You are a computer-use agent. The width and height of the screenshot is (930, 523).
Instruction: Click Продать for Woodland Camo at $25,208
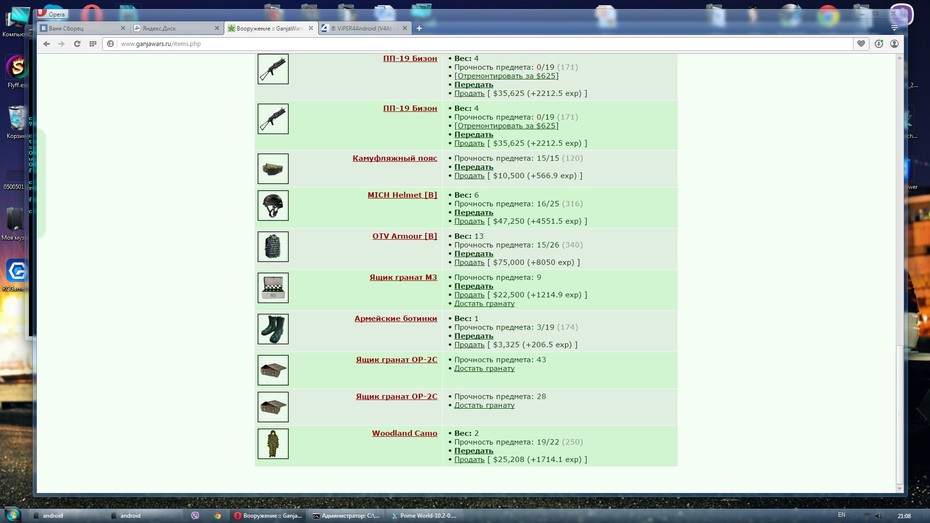tap(469, 460)
